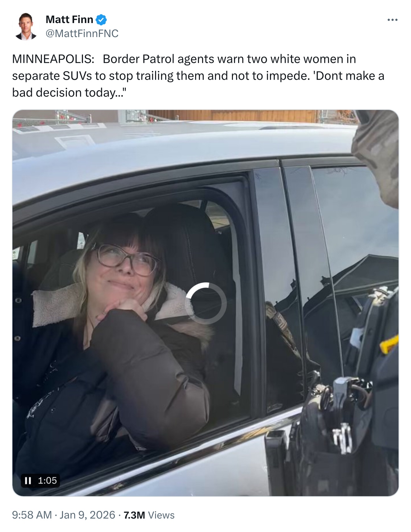The image size is (411, 532).
Task: Click the 'Views' label beside the count
Action: pyautogui.click(x=161, y=515)
